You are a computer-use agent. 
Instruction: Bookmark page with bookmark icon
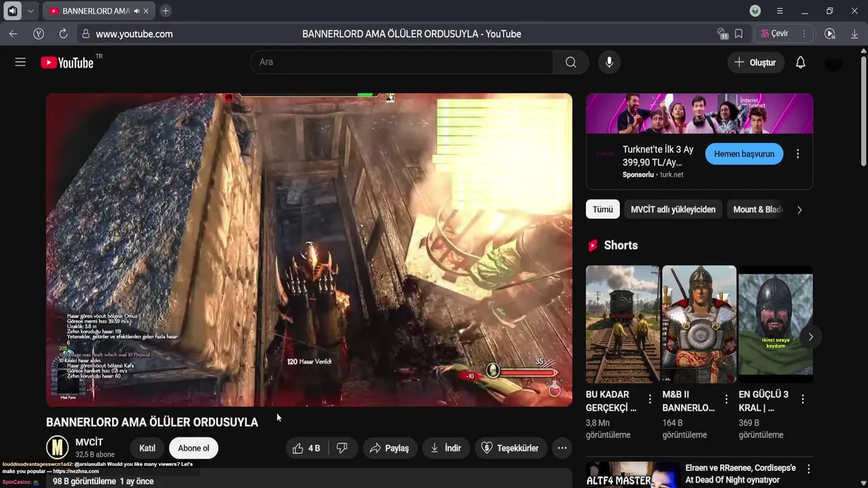[738, 33]
